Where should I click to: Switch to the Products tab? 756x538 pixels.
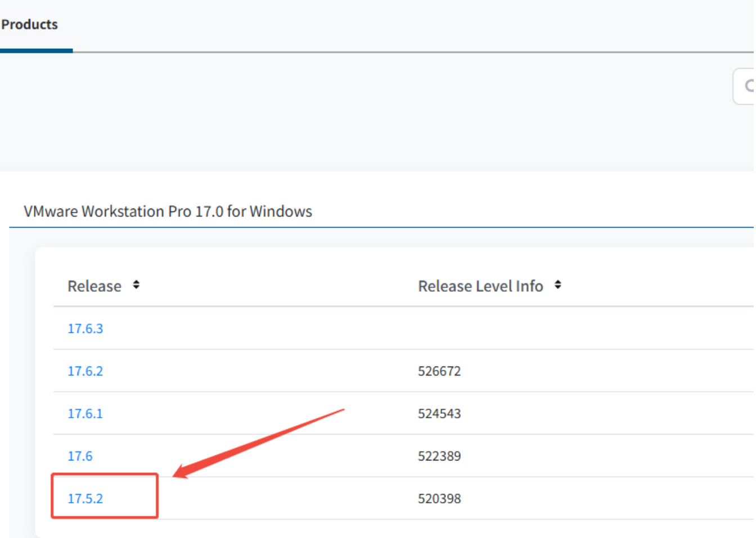pos(30,25)
